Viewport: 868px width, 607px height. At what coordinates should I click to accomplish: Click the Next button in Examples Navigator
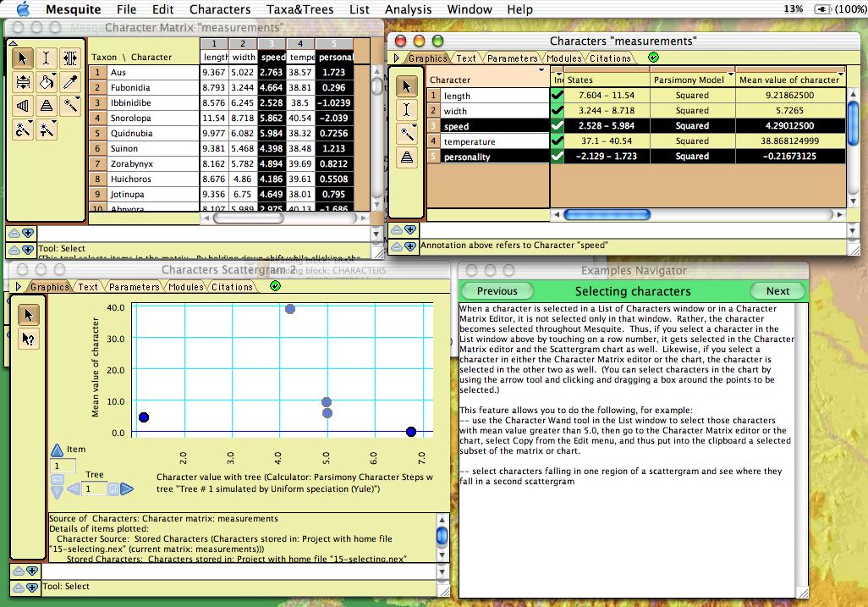pos(777,290)
